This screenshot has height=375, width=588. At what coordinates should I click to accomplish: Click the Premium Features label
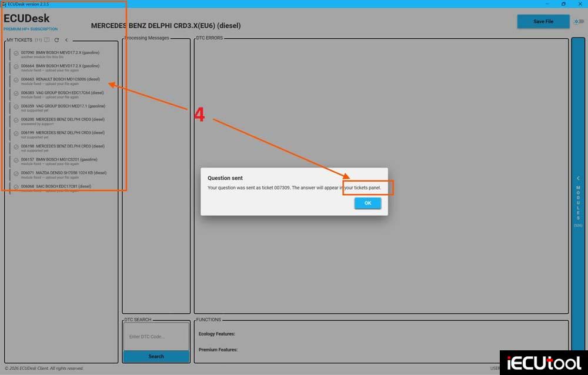click(218, 350)
